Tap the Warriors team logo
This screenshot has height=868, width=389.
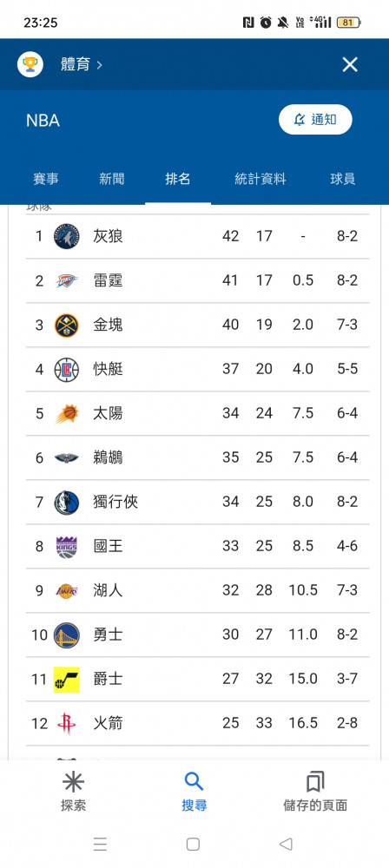pos(67,635)
